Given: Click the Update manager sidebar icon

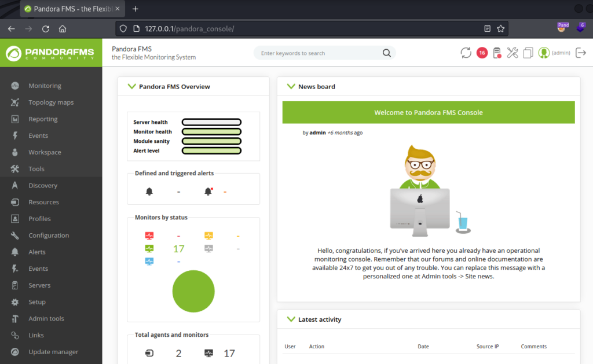Looking at the screenshot, I should point(14,352).
